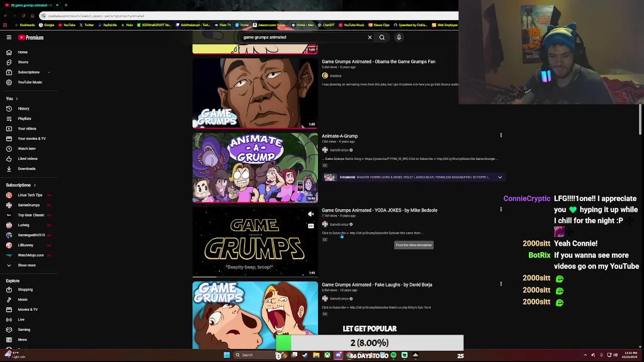This screenshot has height=362, width=644.
Task: Expand the 'You' section header
Action: pyautogui.click(x=12, y=99)
